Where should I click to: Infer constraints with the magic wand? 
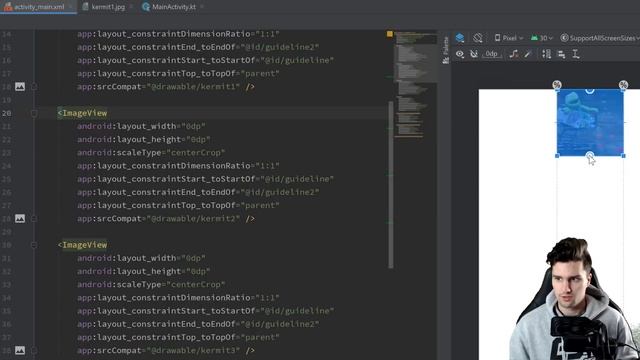click(528, 54)
